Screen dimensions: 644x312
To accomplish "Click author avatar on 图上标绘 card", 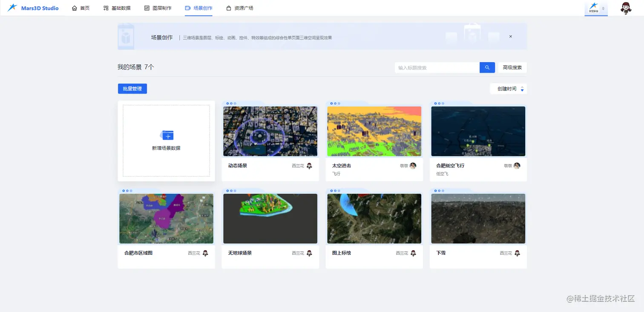I will tap(413, 253).
